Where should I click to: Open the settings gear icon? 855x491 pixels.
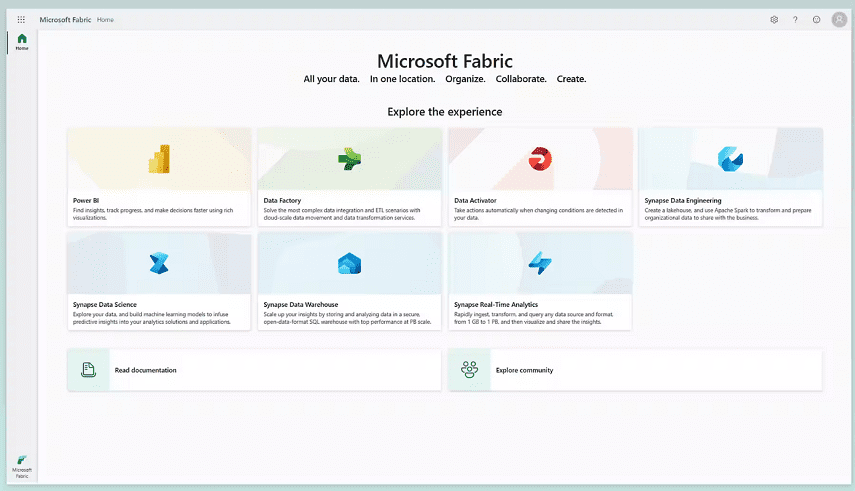(x=774, y=20)
